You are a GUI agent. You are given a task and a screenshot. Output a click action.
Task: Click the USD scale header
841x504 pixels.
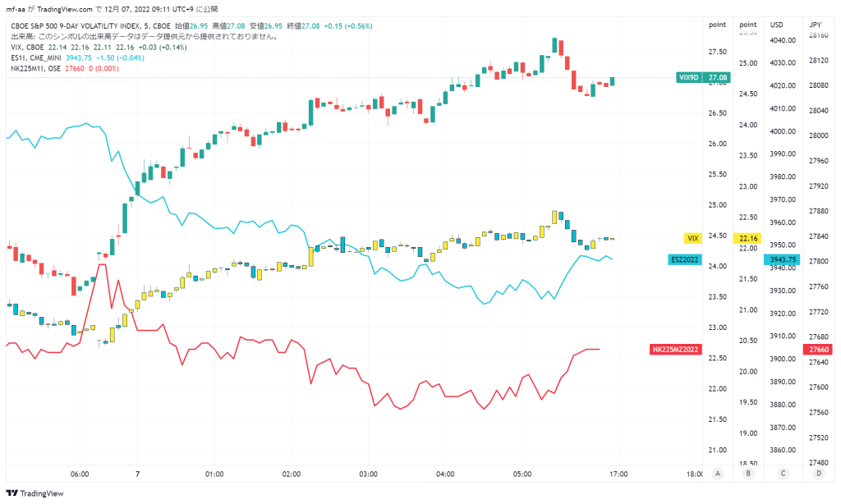pos(777,25)
